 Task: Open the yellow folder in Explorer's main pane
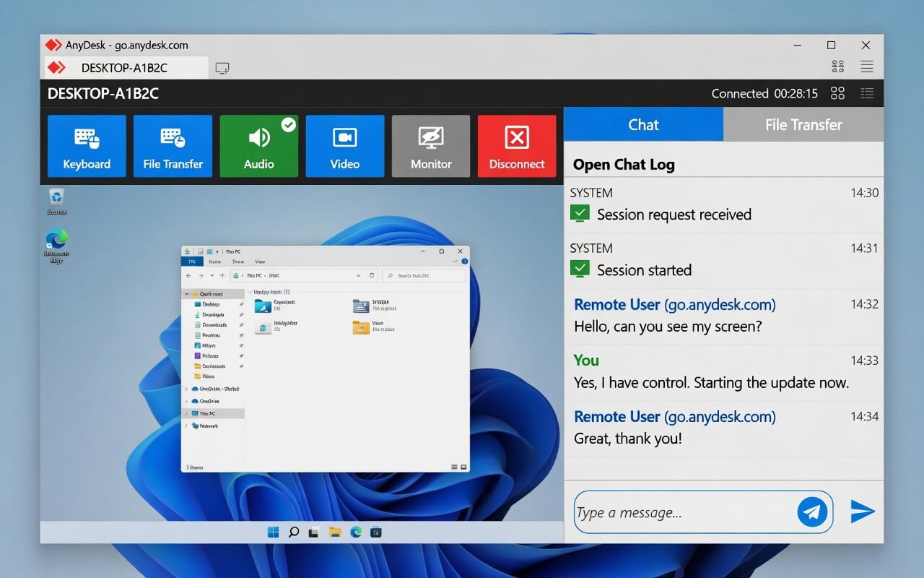(x=361, y=327)
